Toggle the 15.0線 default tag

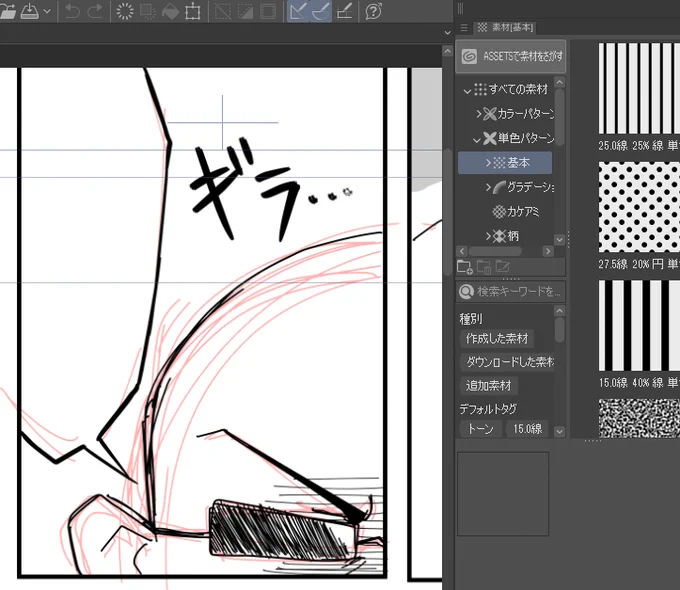(x=527, y=429)
